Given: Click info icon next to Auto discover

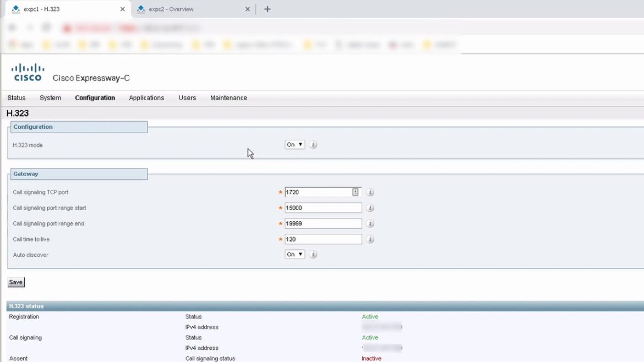Looking at the screenshot, I should 313,255.
